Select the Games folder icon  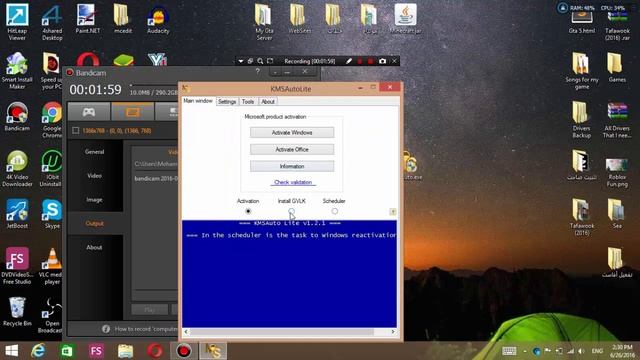click(x=617, y=67)
